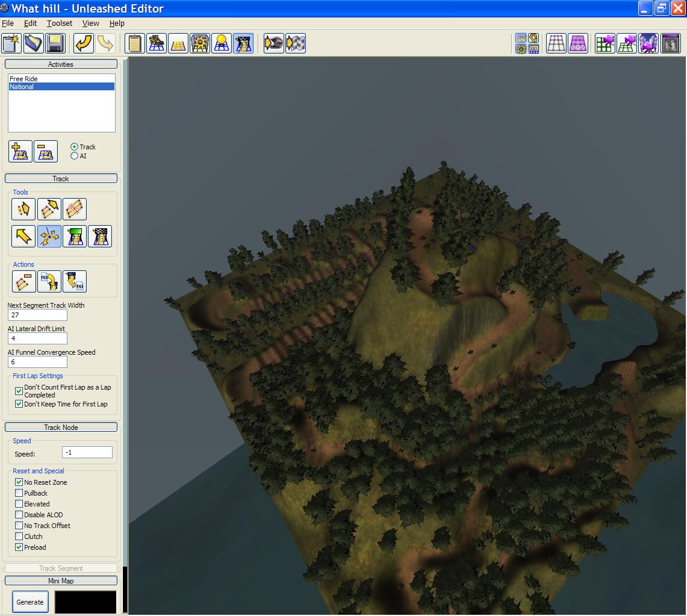
Task: Collapse the Activities panel header
Action: pos(61,64)
